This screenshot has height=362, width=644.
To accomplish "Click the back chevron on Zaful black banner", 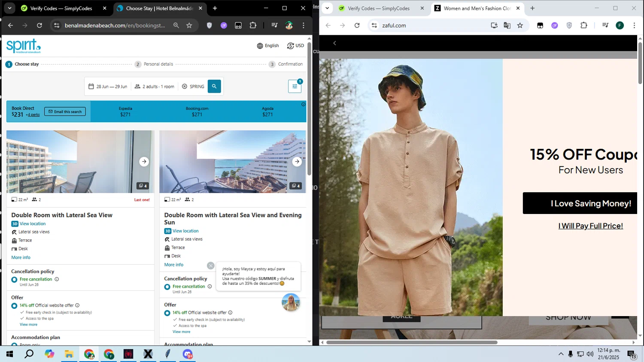I will 334,43.
